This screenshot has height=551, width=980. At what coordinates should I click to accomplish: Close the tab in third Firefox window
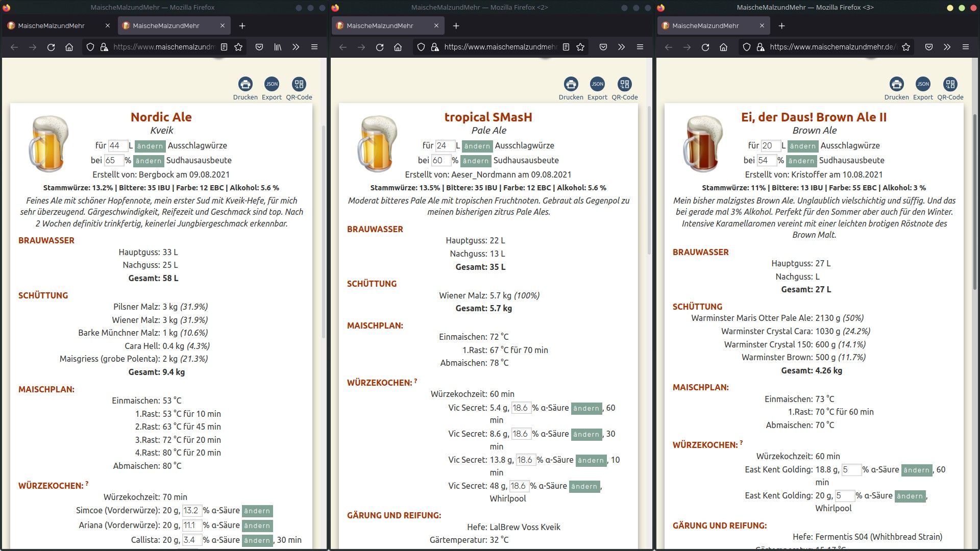[762, 26]
